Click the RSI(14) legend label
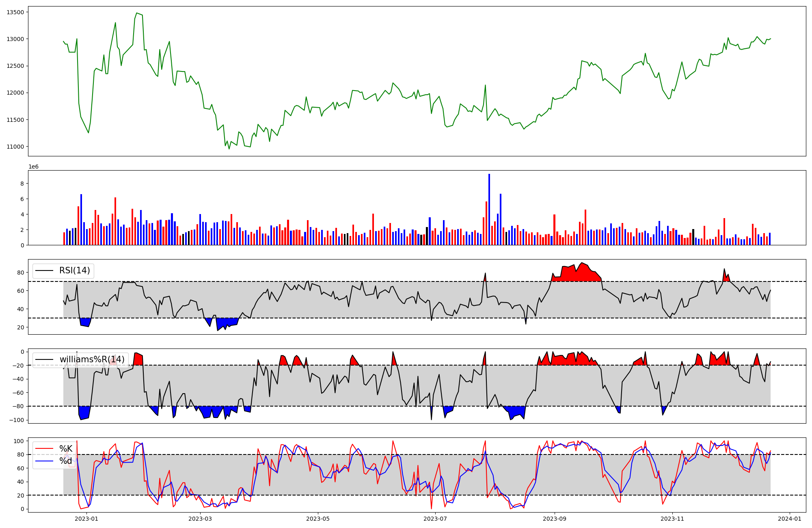The image size is (812, 528). [x=75, y=270]
